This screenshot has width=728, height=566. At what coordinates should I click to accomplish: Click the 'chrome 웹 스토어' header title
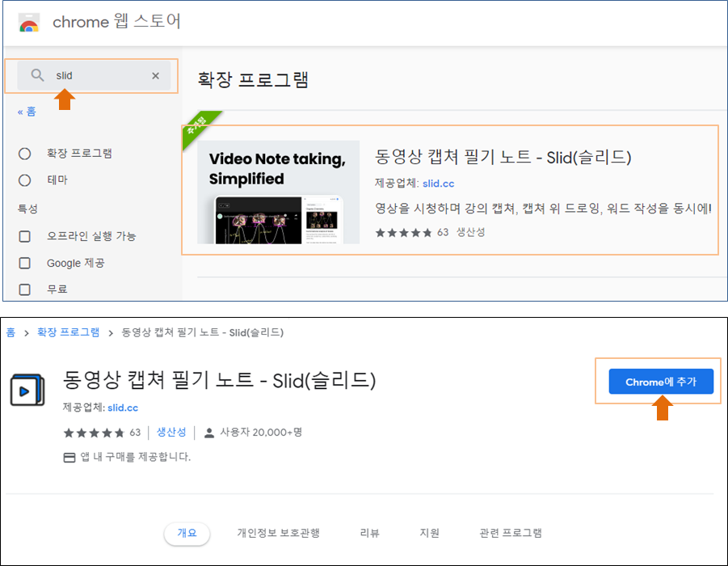tap(116, 21)
